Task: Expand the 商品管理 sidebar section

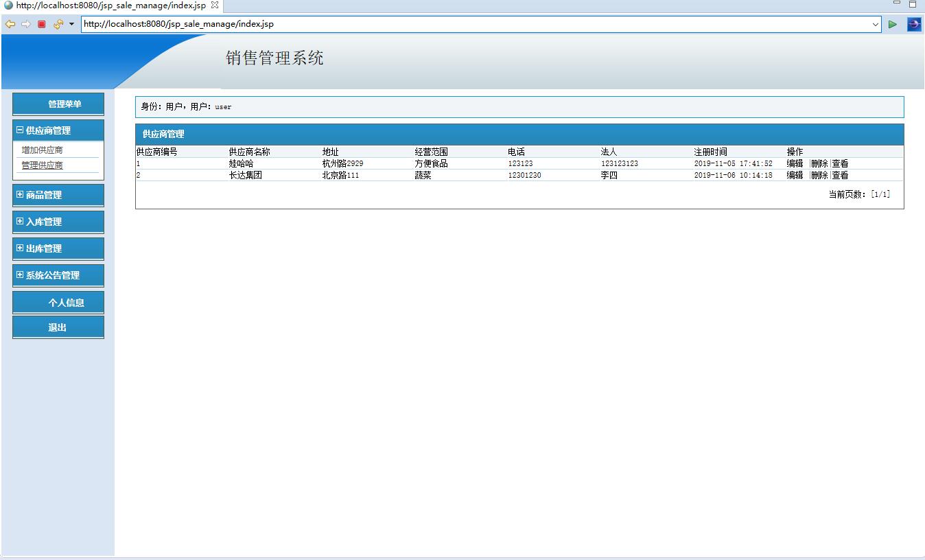Action: point(19,195)
